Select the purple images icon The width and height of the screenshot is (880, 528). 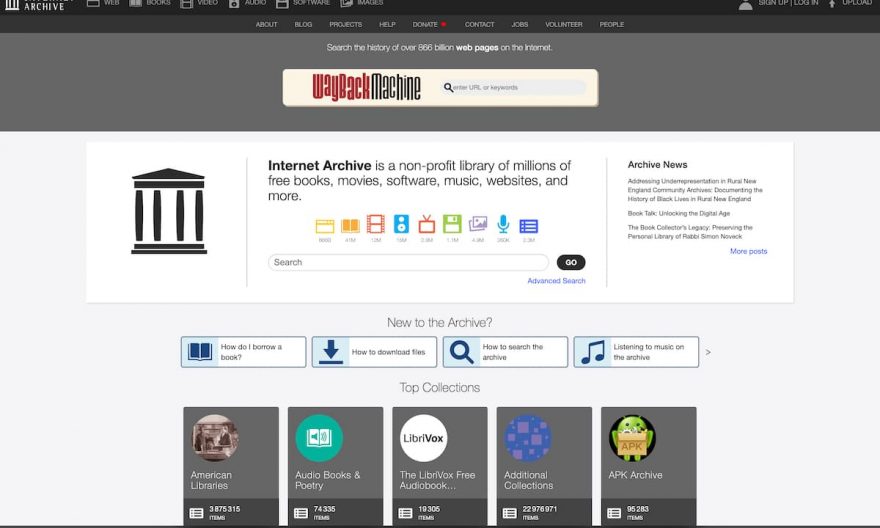click(478, 225)
